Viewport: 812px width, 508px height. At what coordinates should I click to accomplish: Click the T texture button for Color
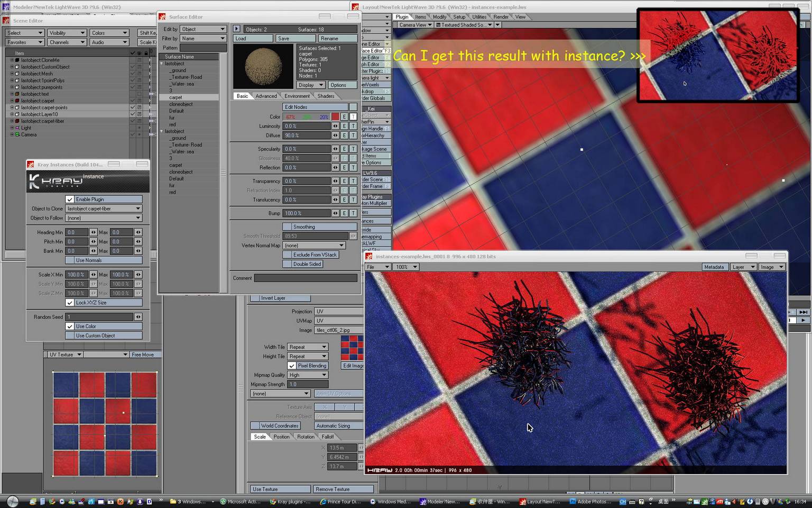click(x=353, y=117)
